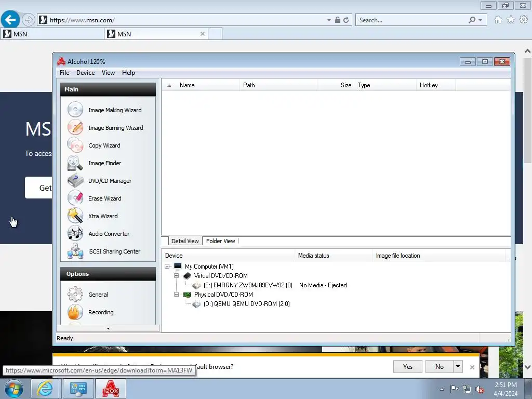The image size is (532, 399).
Task: Collapse the My Computer (VM1) tree node
Action: pos(167,267)
